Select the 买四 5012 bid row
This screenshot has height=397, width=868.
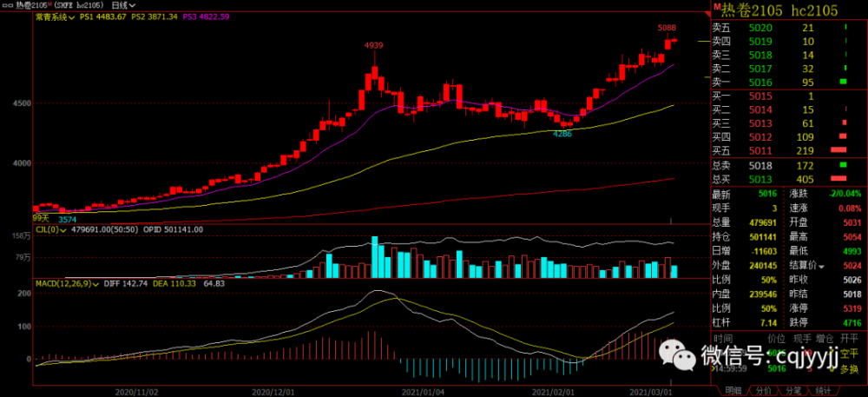pyautogui.click(x=788, y=136)
